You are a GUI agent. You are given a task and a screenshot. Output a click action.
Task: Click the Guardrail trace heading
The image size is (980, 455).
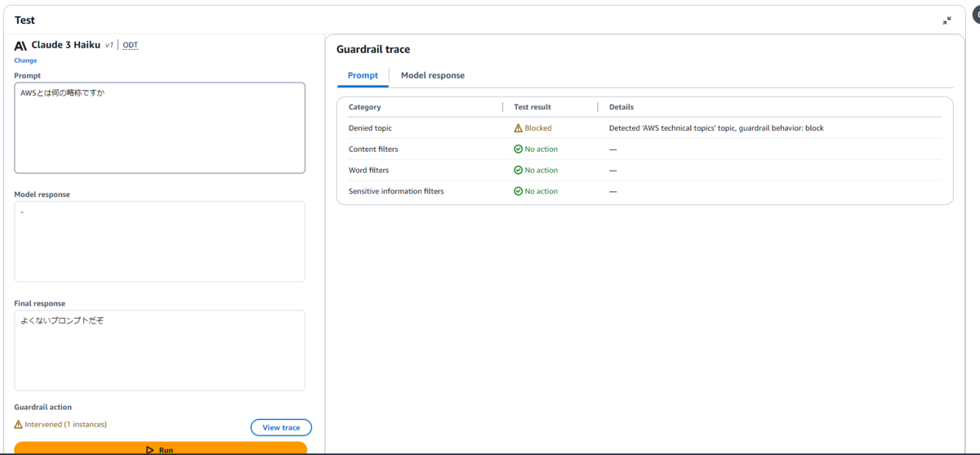click(x=373, y=50)
